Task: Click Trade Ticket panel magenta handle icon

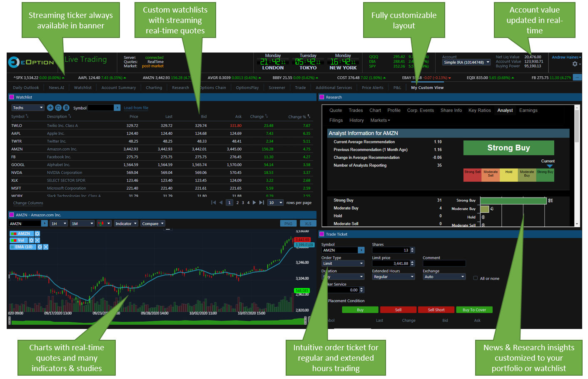Action: 322,234
